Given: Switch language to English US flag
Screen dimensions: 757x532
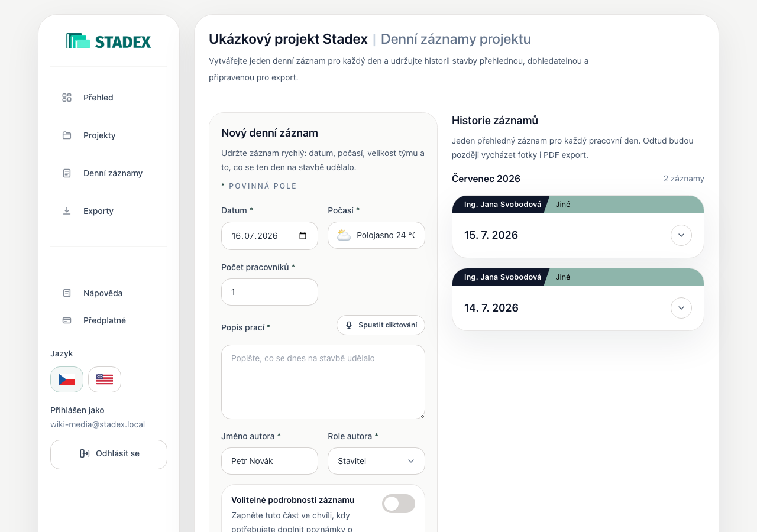Looking at the screenshot, I should 105,379.
